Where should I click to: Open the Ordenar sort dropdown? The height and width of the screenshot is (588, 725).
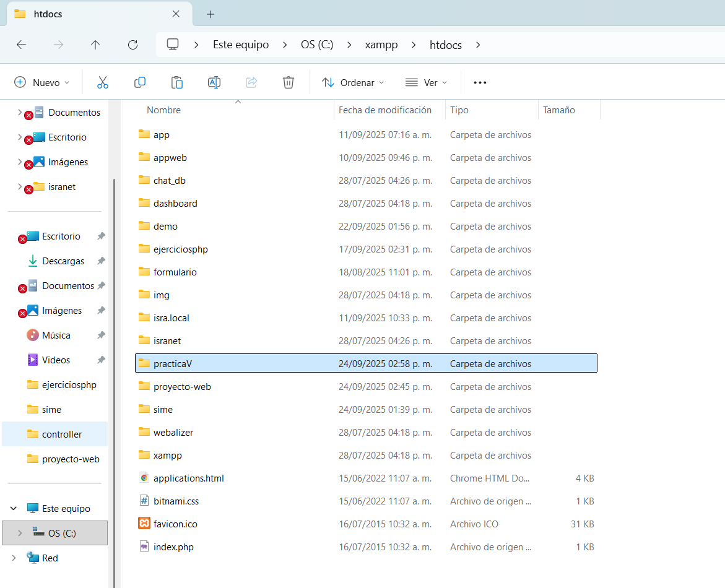tap(353, 82)
